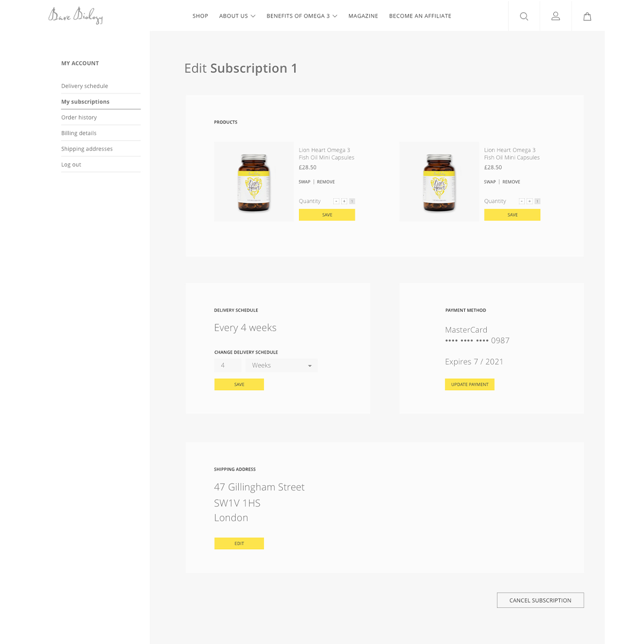
Task: Increase quantity of first Lion Heart product
Action: point(344,201)
